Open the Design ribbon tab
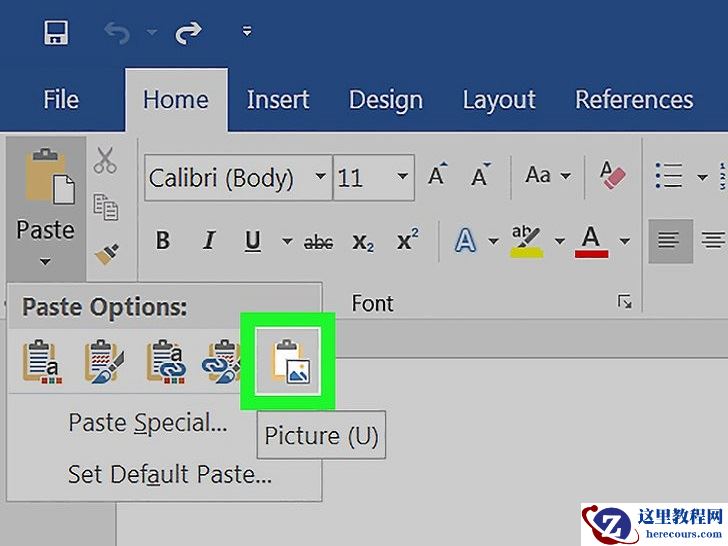 coord(385,100)
